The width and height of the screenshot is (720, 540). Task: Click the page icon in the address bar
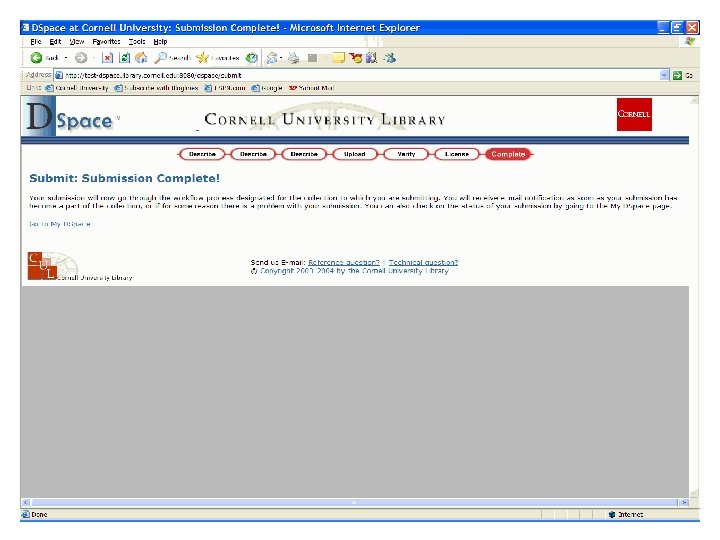coord(59,75)
